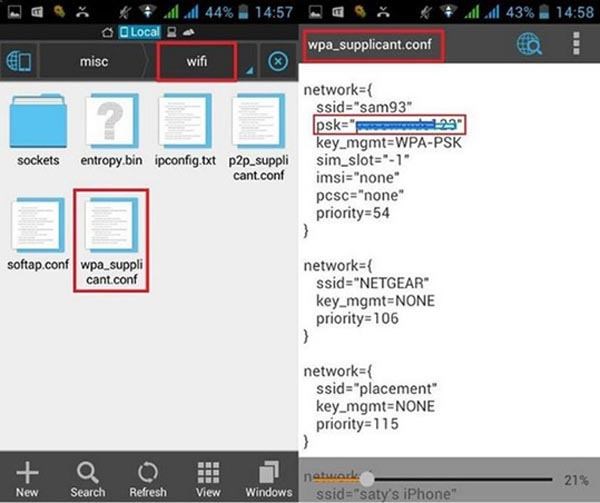Tap the LAN computer icon in top bar
The height and width of the screenshot is (503, 600).
(172, 32)
